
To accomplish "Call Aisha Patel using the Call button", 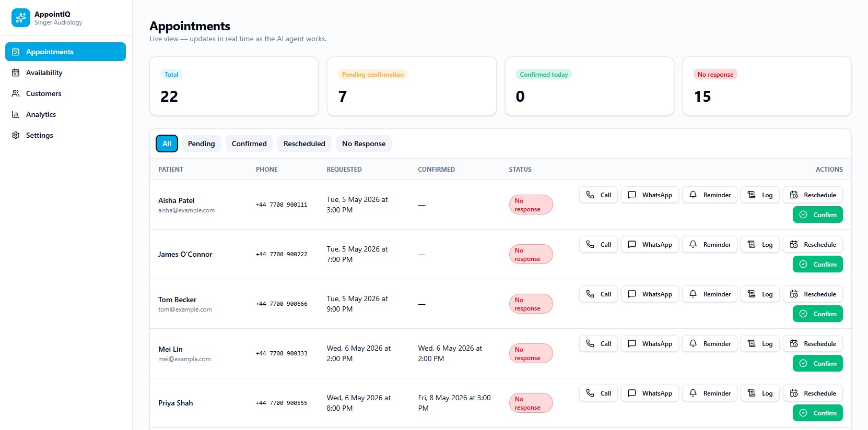I will (599, 195).
